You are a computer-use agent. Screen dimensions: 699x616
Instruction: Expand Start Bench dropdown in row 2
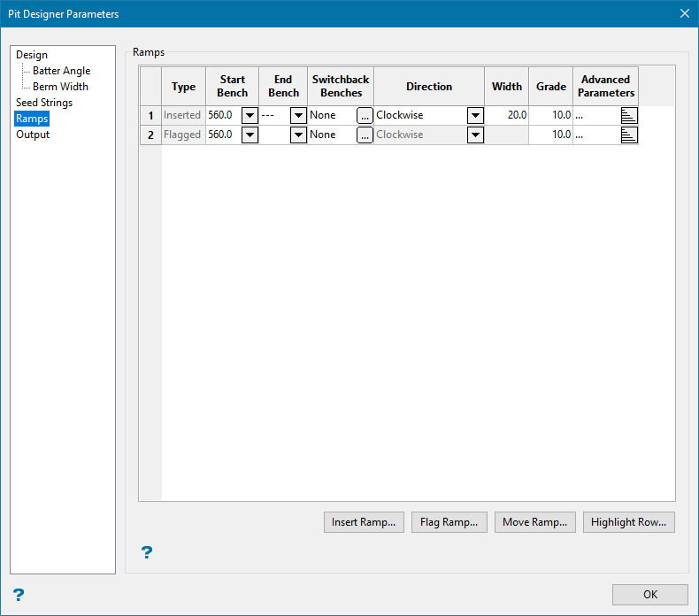pyautogui.click(x=250, y=135)
